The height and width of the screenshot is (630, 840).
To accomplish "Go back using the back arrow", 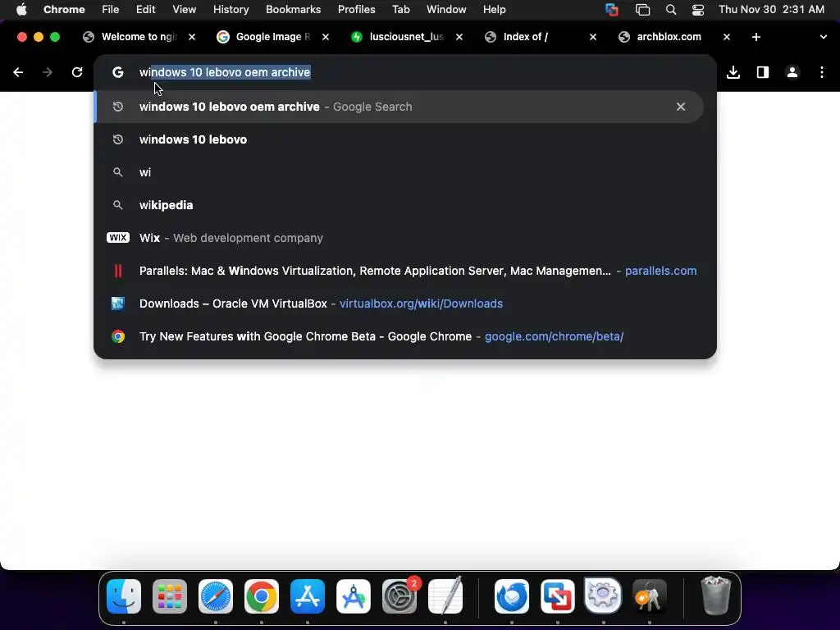I will 18,72.
